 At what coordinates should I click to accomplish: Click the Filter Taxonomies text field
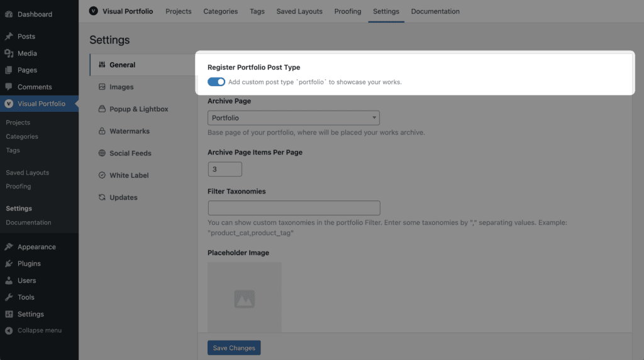(x=294, y=208)
